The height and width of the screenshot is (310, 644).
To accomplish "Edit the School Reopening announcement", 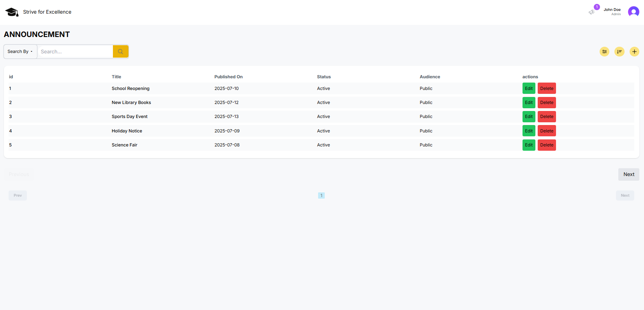I will 528,88.
